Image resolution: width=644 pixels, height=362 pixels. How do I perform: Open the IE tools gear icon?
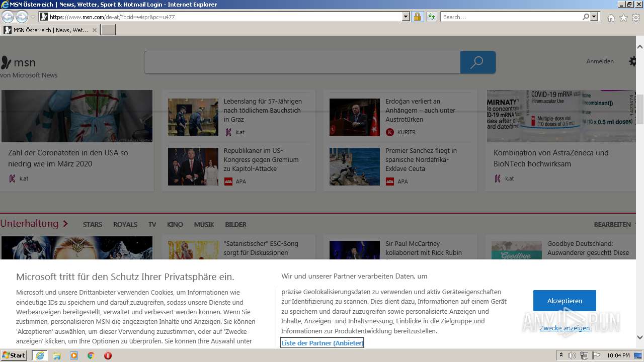[636, 18]
